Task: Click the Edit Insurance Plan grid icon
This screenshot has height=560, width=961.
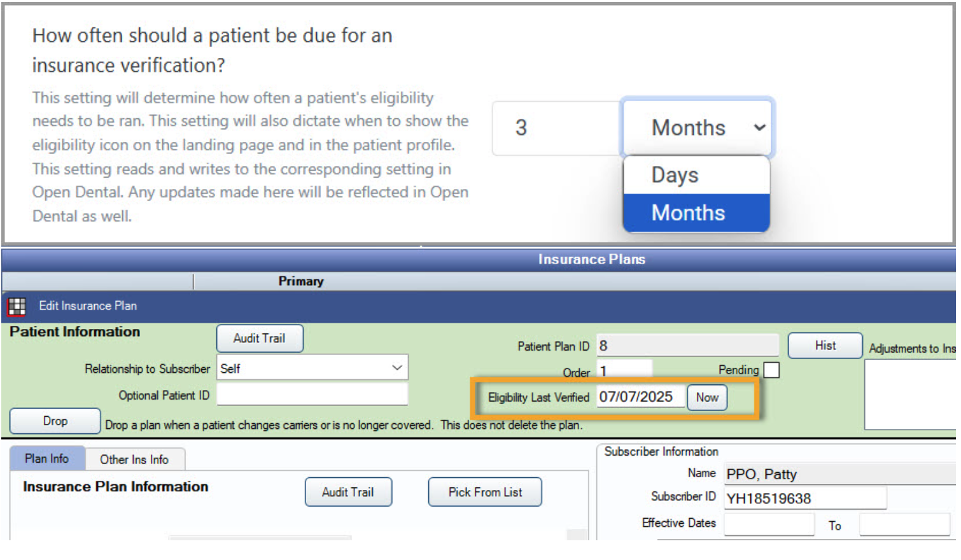Action: [x=17, y=306]
